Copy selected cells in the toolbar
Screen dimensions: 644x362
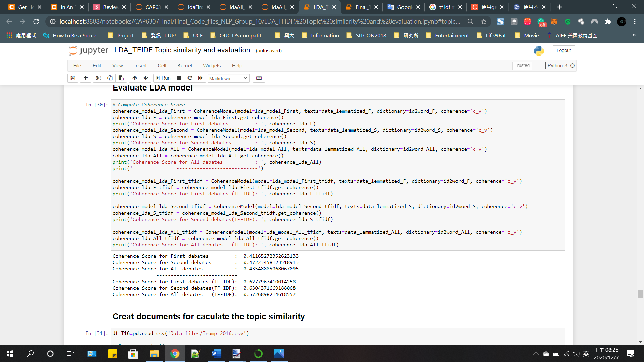coord(110,78)
